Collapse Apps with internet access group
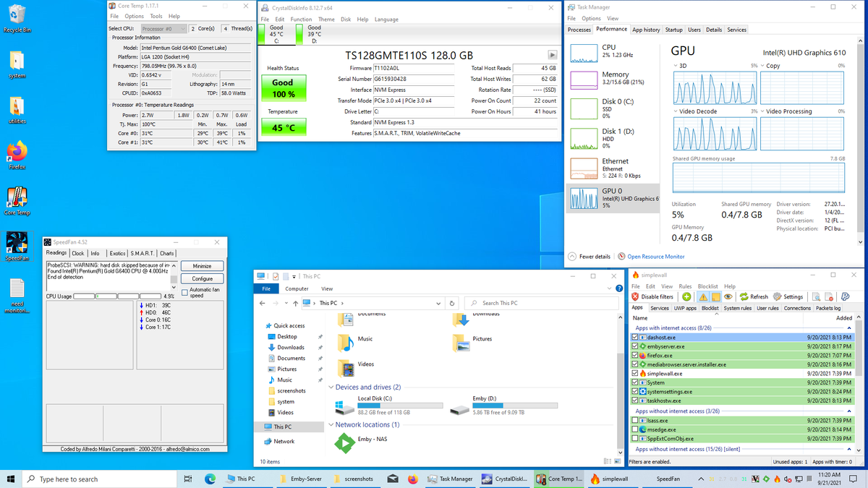 coord(848,328)
